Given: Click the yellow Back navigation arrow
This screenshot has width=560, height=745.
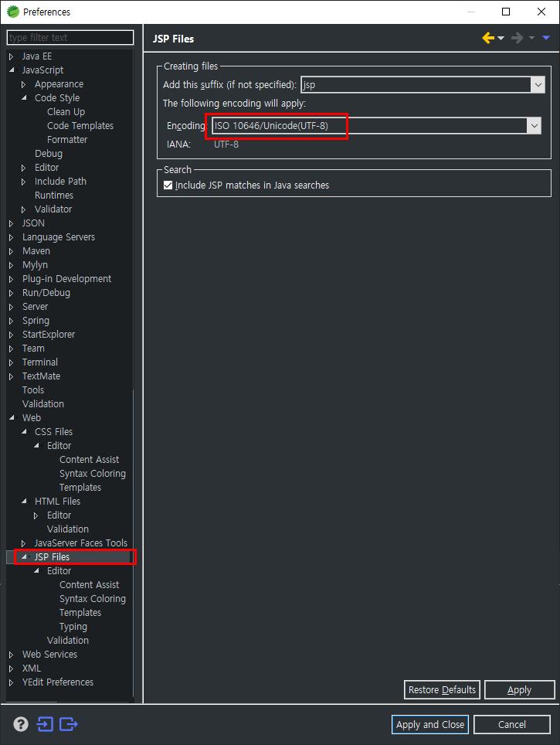Looking at the screenshot, I should pos(488,38).
